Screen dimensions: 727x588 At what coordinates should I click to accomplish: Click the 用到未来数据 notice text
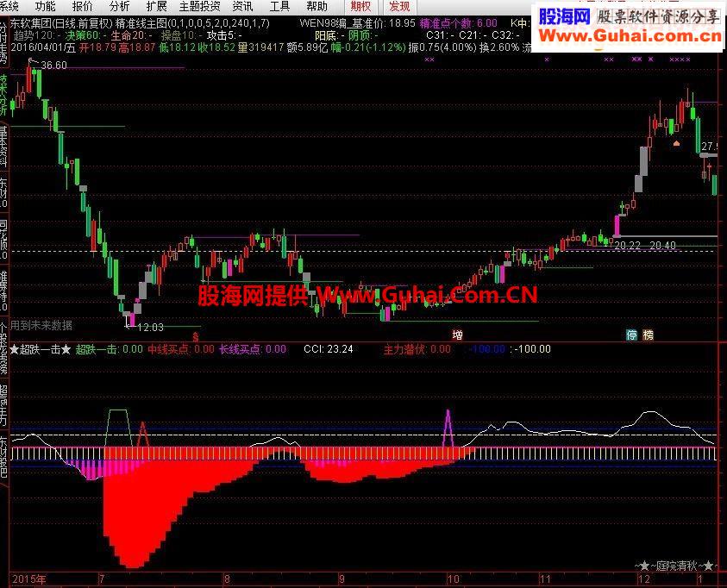(x=41, y=325)
